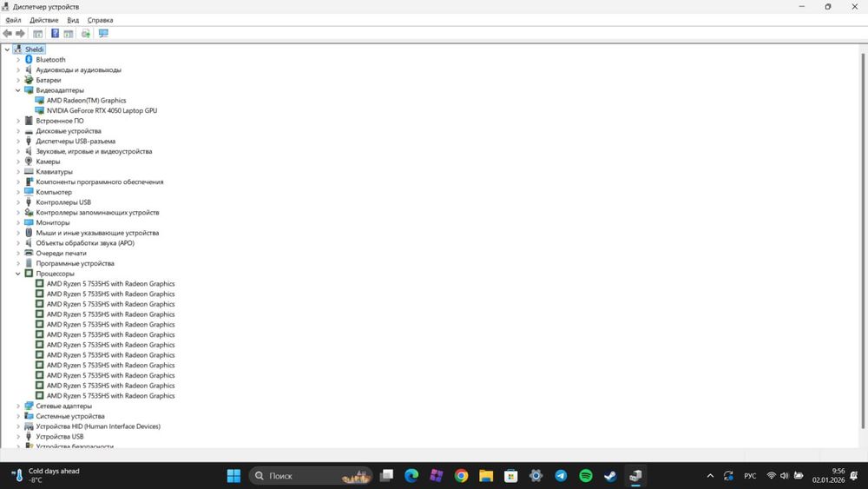Viewport: 868px width, 489px height.
Task: Select Компоненты программного обеспечения item
Action: pyautogui.click(x=100, y=182)
